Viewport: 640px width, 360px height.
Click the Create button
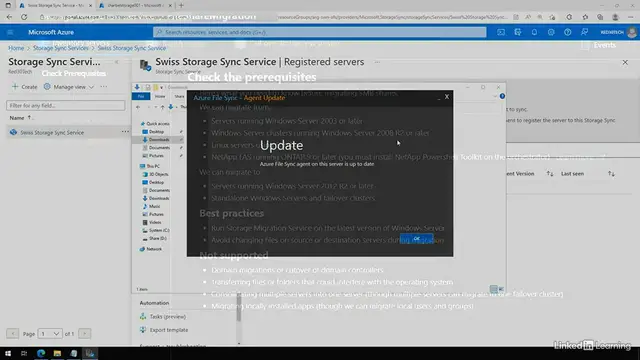tap(24, 87)
